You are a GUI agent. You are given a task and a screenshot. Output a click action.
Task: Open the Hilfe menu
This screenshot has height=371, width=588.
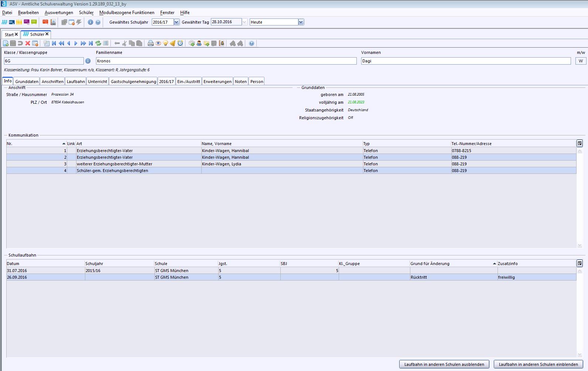coord(185,13)
